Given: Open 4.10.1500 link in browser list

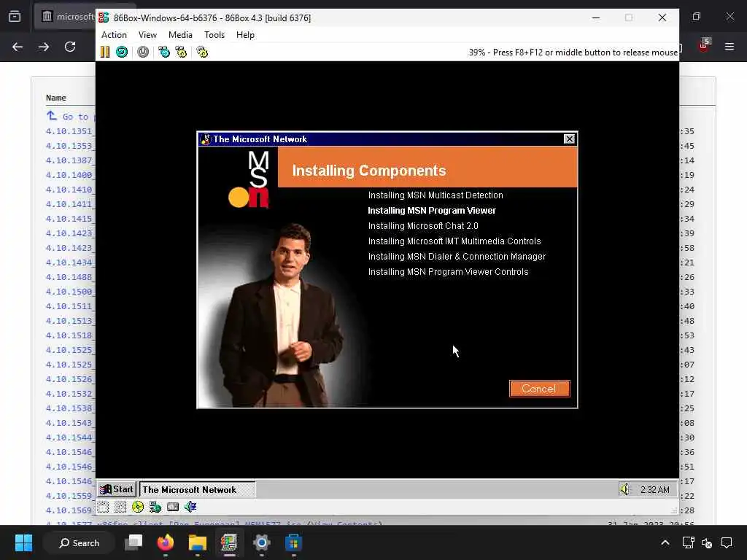Looking at the screenshot, I should pos(70,292).
